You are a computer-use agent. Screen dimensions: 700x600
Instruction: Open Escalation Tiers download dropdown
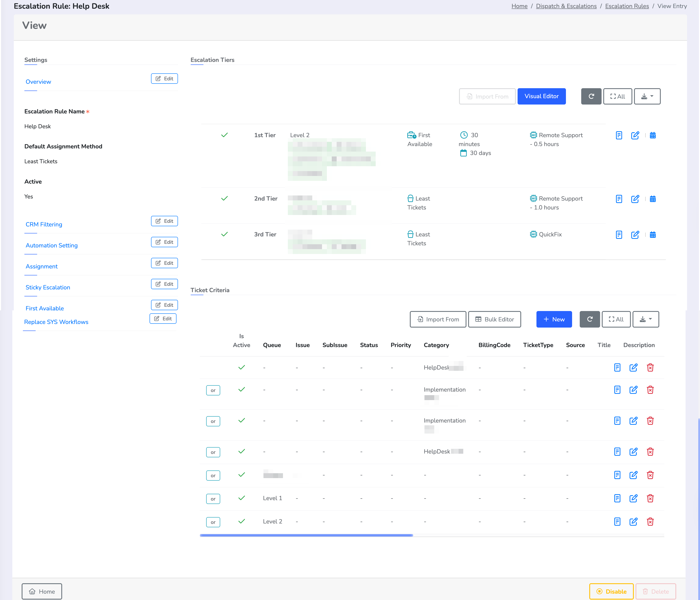[647, 96]
